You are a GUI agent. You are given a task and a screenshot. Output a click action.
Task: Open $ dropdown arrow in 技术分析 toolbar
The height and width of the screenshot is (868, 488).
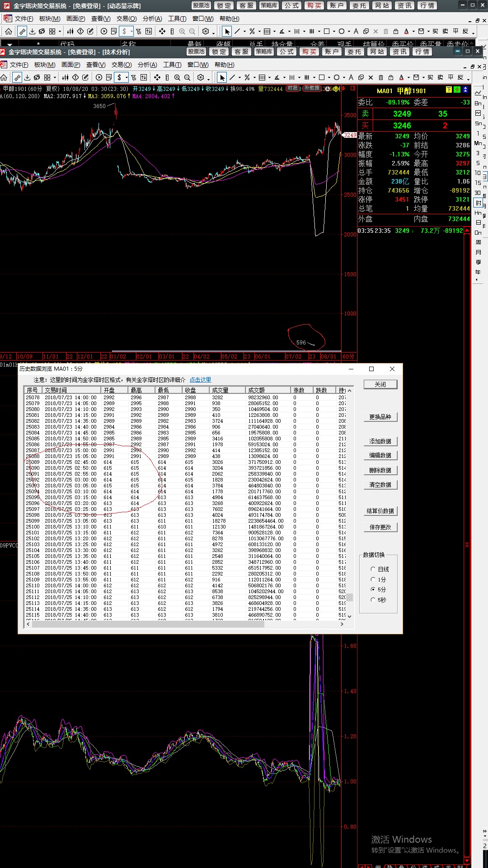click(x=127, y=78)
